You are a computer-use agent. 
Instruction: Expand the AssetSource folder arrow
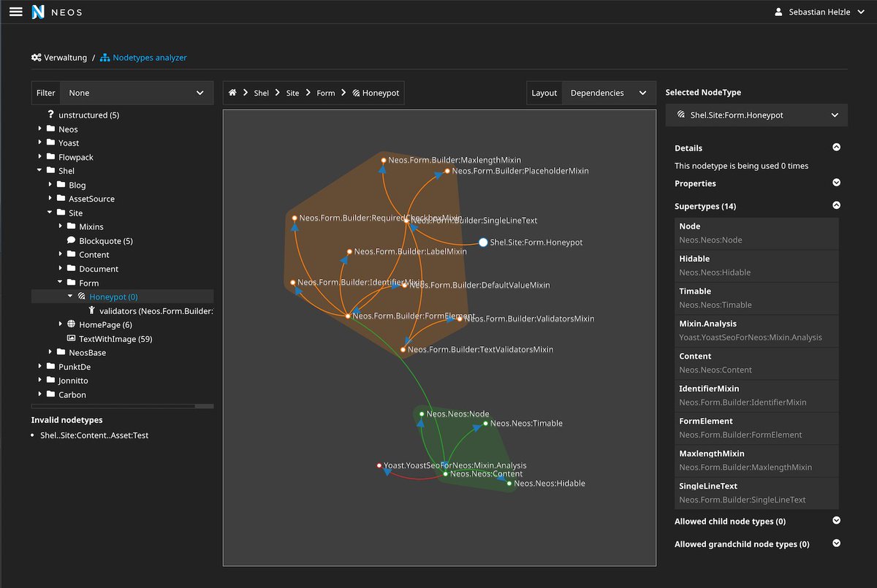(x=50, y=199)
